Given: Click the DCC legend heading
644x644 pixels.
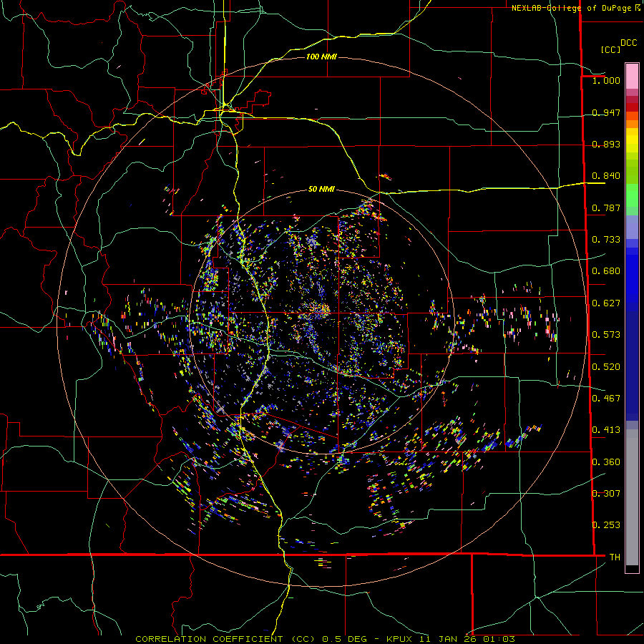Looking at the screenshot, I should point(628,43).
